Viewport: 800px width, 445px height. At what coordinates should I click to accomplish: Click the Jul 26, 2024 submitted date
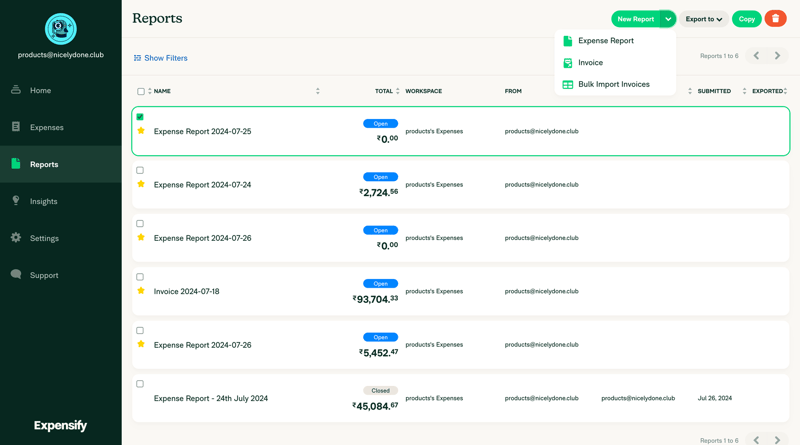point(715,398)
